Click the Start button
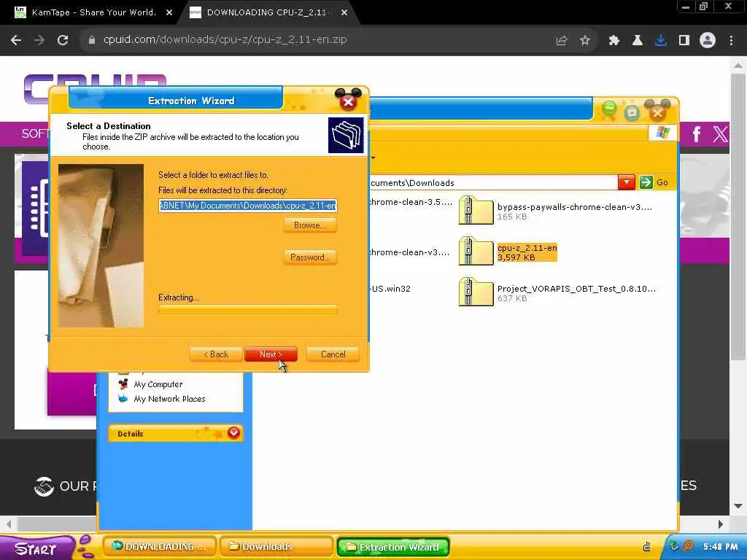 [37, 548]
